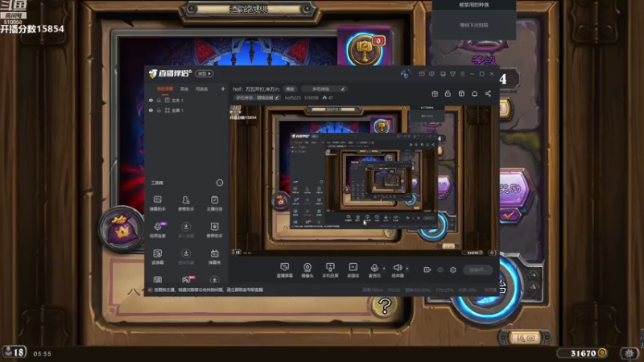Select the 全屏 1 source row
The image size is (644, 362).
click(187, 110)
